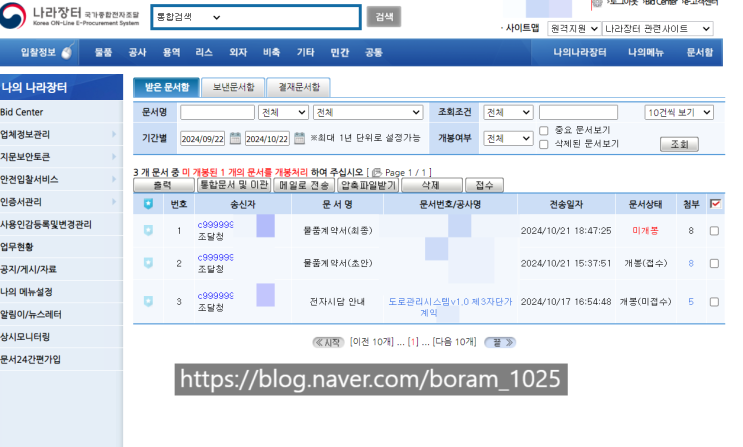This screenshot has width=743, height=447.
Task: Expand 인증서관리 sidebar item
Action: pos(61,202)
